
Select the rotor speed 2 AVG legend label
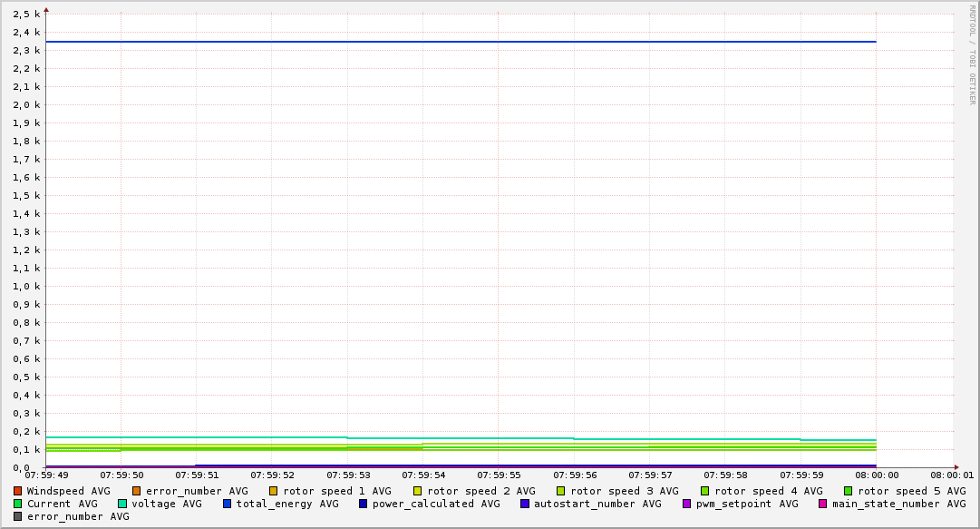[480, 491]
